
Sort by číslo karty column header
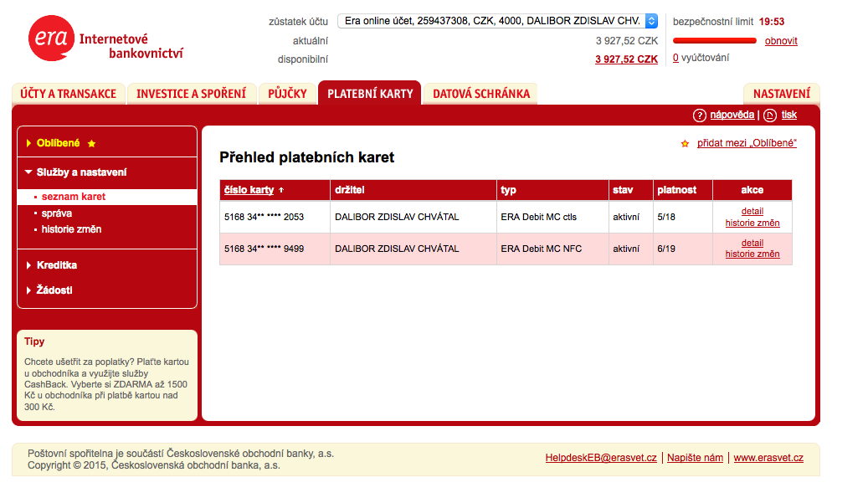pyautogui.click(x=249, y=190)
